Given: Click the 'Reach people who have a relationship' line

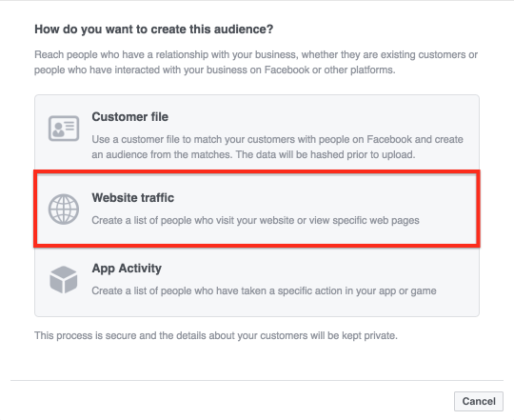Looking at the screenshot, I should pos(256,54).
